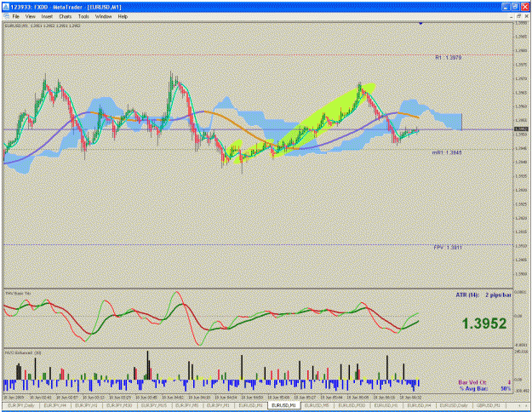
Task: Click the ATR (14) pips/bar readout
Action: pos(483,295)
